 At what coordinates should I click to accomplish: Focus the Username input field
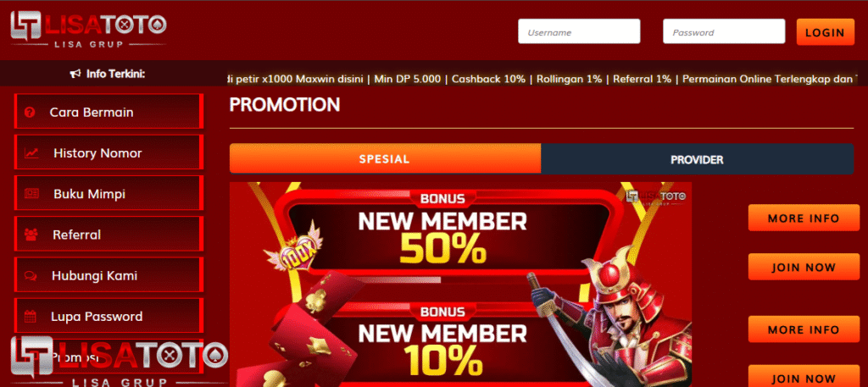pyautogui.click(x=579, y=31)
